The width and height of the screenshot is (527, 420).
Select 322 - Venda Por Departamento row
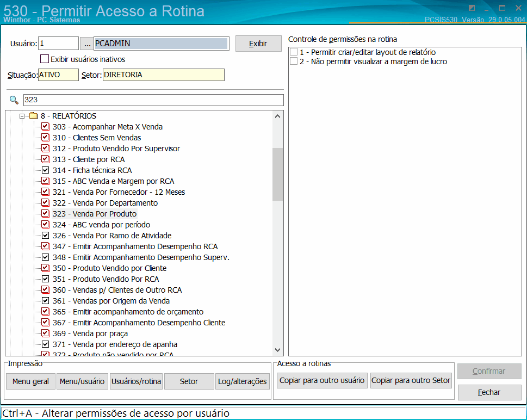click(105, 203)
